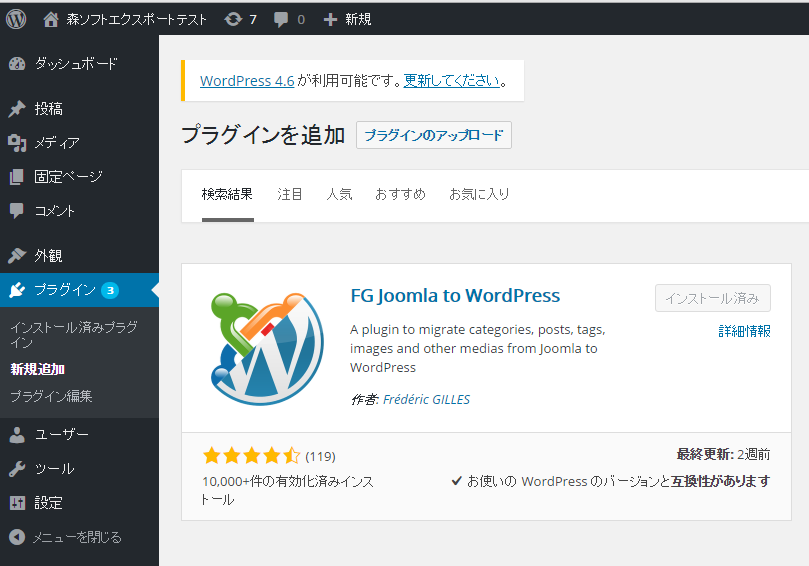
Task: Click the 固定ページ pages icon
Action: click(x=17, y=176)
